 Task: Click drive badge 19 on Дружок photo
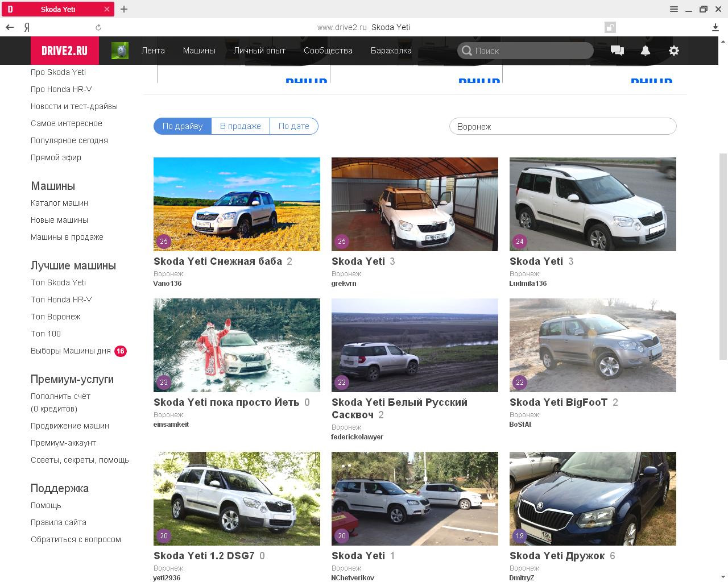[x=520, y=536]
